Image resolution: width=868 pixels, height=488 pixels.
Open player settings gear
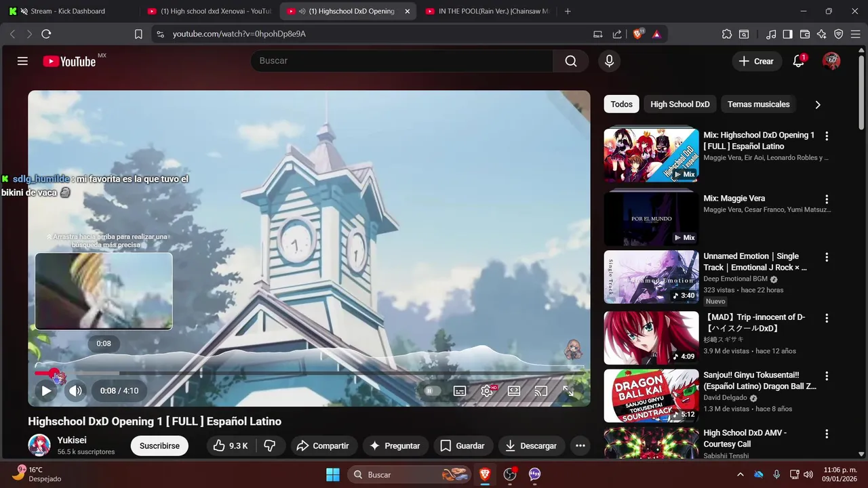tap(487, 390)
